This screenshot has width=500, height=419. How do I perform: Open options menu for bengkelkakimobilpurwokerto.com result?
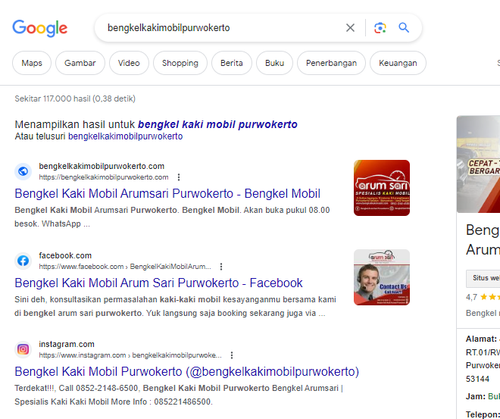tap(179, 177)
